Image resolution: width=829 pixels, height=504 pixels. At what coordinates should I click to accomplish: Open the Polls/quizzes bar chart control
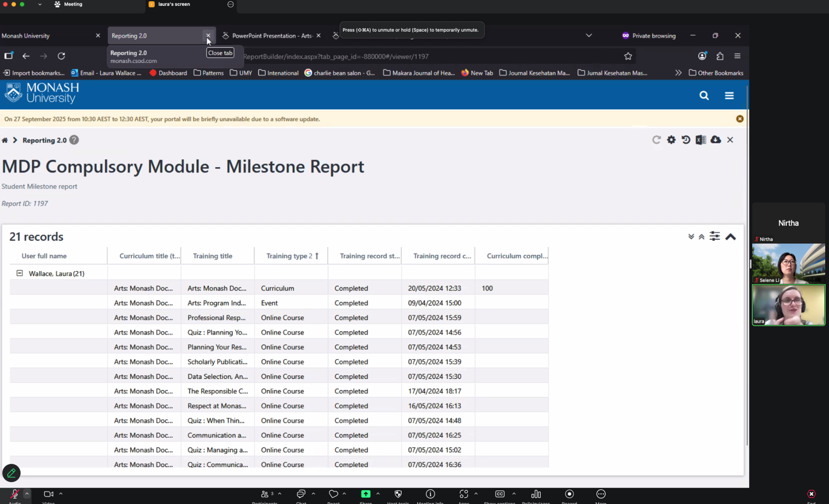pyautogui.click(x=536, y=494)
